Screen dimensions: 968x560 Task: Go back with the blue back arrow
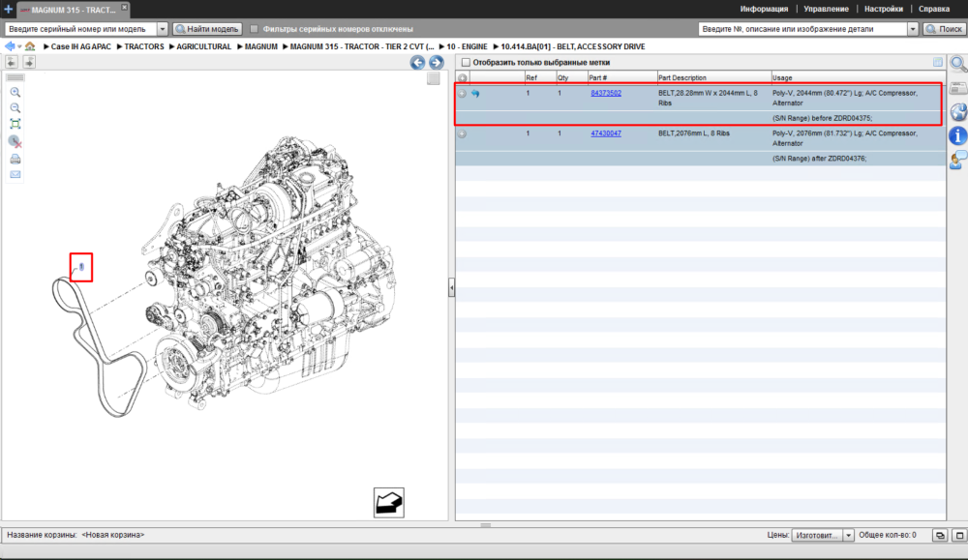tap(10, 46)
